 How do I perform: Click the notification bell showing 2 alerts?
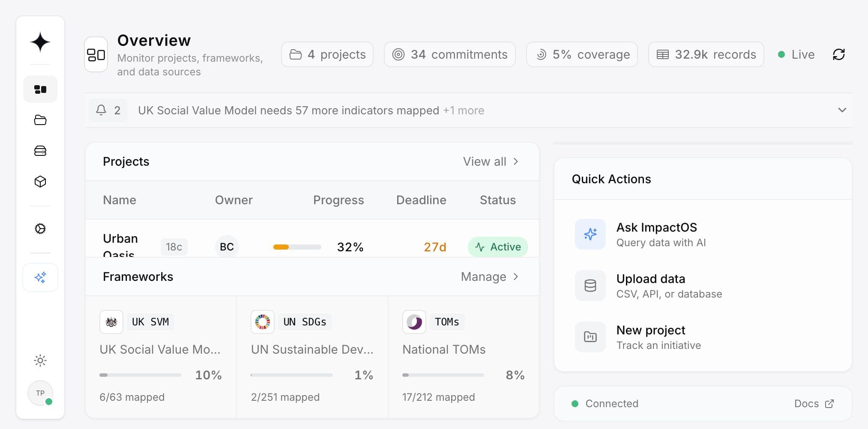tap(108, 110)
